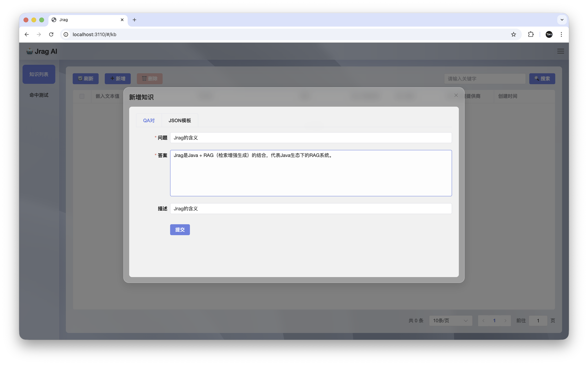Select the QA对 tab
This screenshot has height=365, width=588.
(x=149, y=120)
